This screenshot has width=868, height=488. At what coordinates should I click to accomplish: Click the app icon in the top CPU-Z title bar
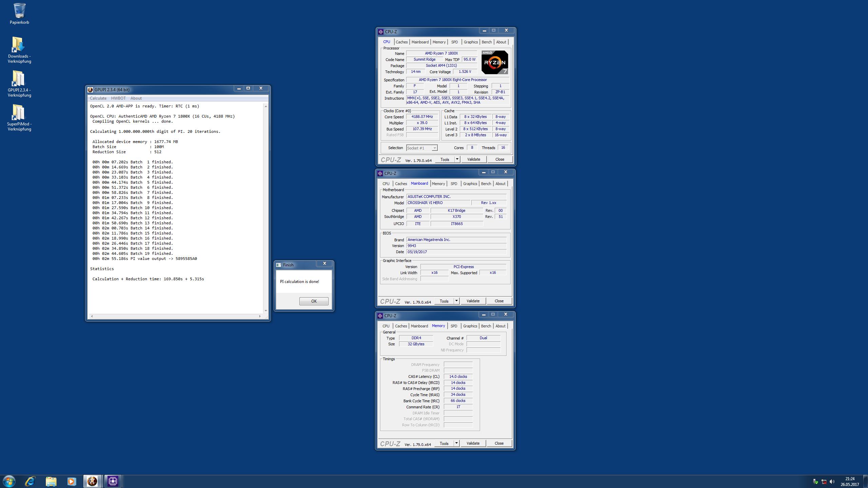[381, 32]
